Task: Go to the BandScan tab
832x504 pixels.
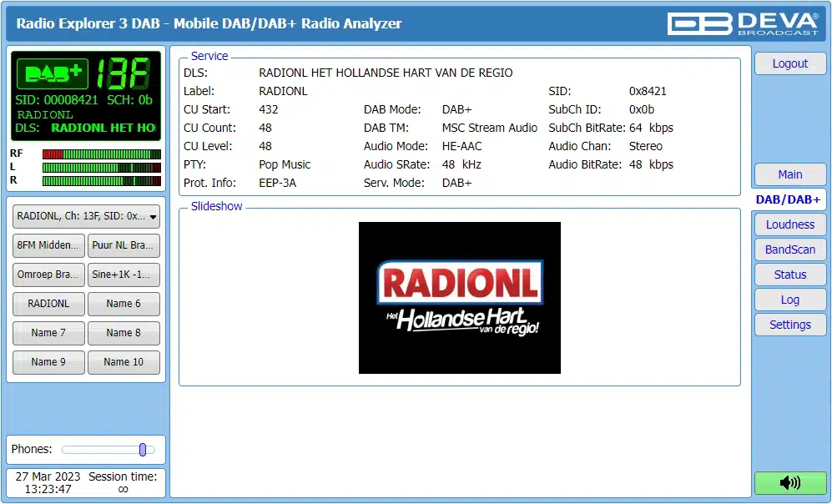Action: 789,249
